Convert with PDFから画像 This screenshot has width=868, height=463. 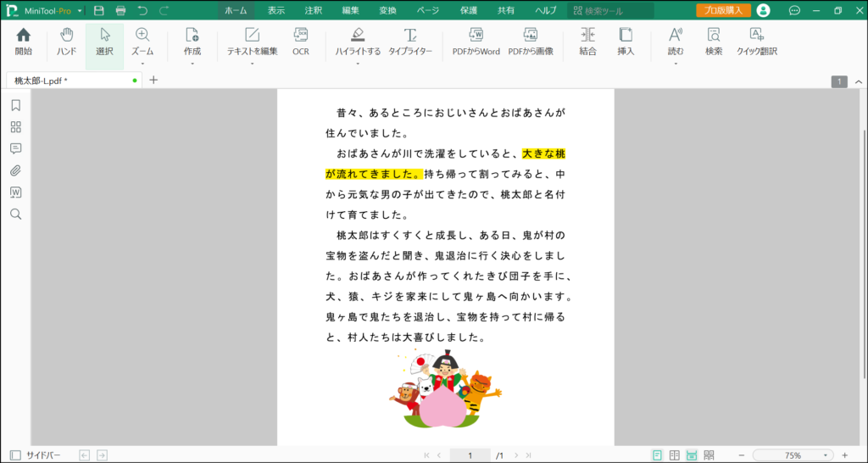click(x=531, y=42)
